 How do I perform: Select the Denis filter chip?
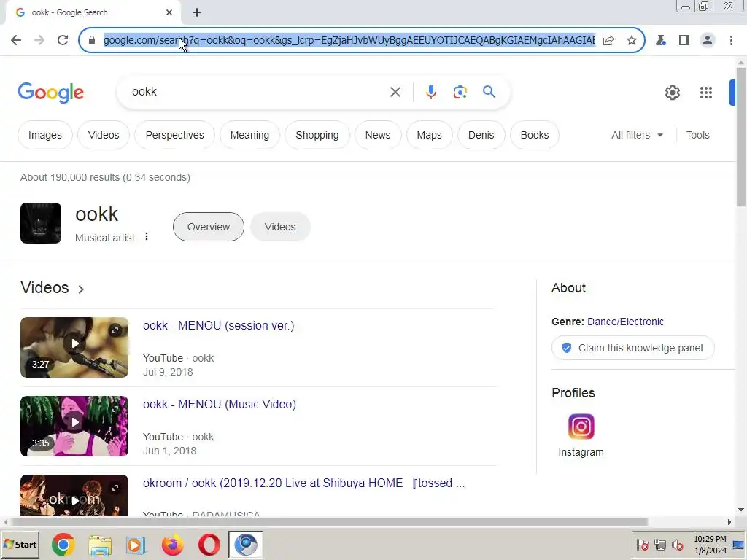point(481,135)
